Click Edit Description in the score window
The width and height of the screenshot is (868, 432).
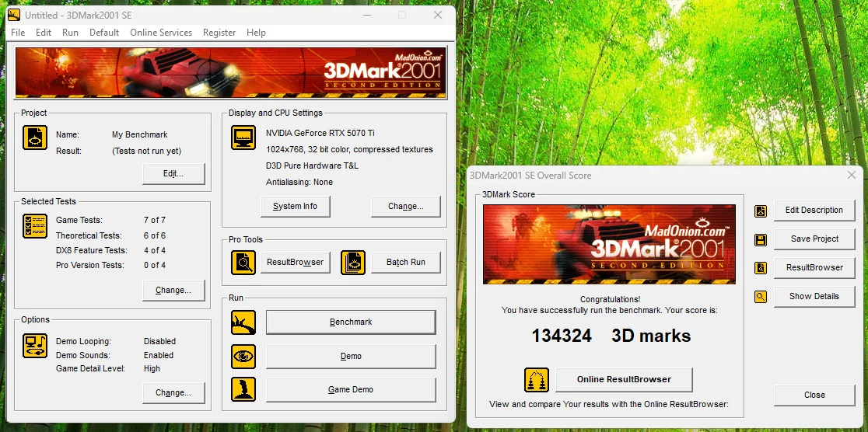[814, 211]
